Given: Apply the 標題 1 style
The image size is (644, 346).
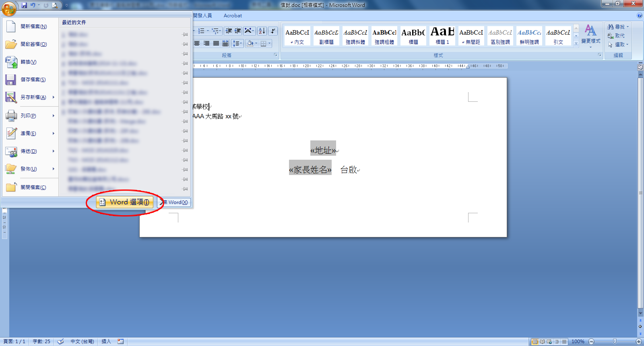Looking at the screenshot, I should [442, 36].
